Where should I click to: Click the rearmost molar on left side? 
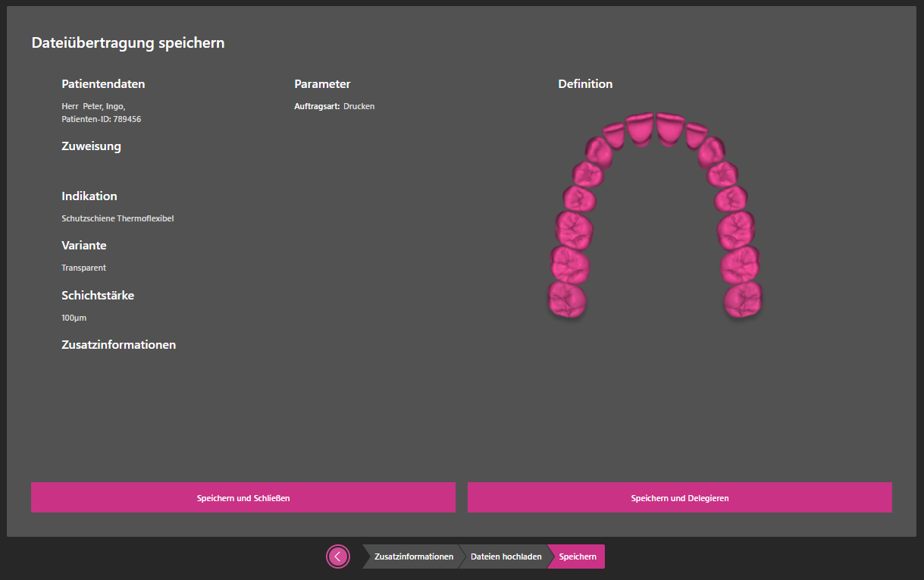point(567,299)
